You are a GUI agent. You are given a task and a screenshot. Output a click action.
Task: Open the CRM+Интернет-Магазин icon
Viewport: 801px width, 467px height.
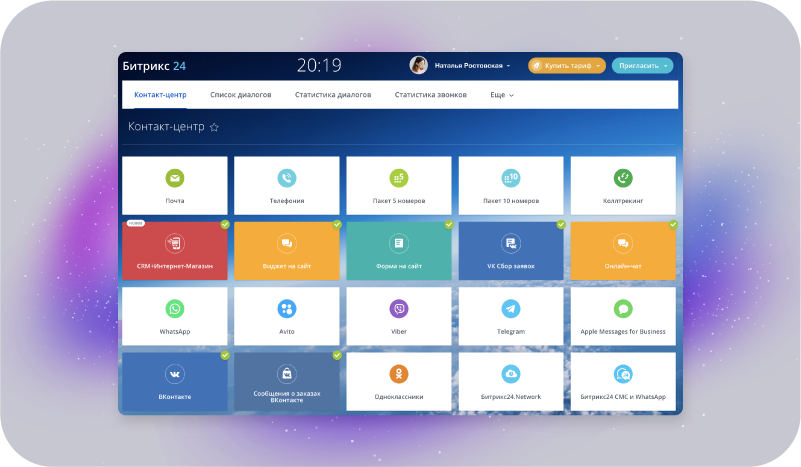(x=175, y=244)
